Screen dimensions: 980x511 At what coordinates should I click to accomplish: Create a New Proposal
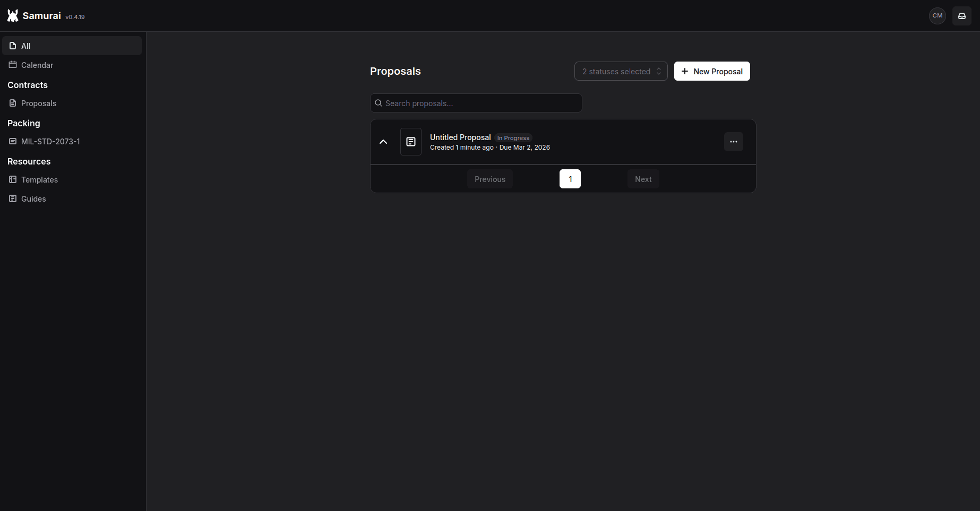tap(711, 71)
